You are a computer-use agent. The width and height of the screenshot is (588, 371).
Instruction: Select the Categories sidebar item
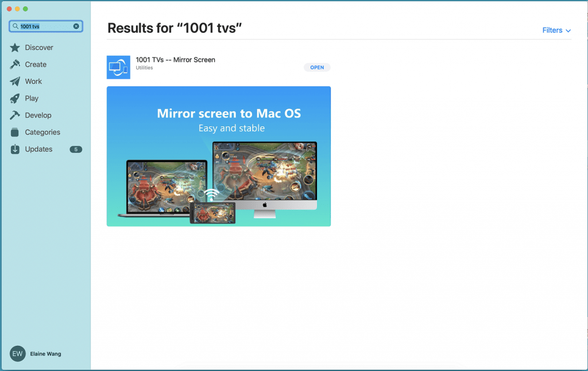point(42,132)
